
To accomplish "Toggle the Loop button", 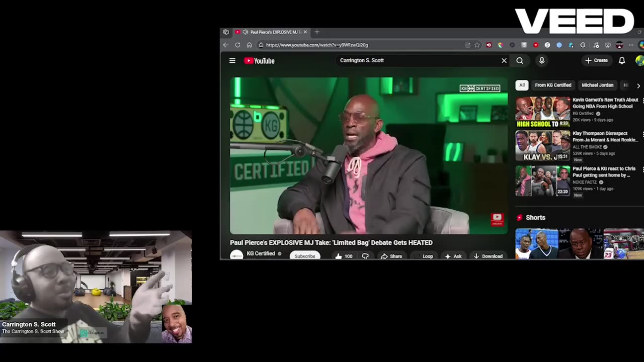I will (x=424, y=256).
